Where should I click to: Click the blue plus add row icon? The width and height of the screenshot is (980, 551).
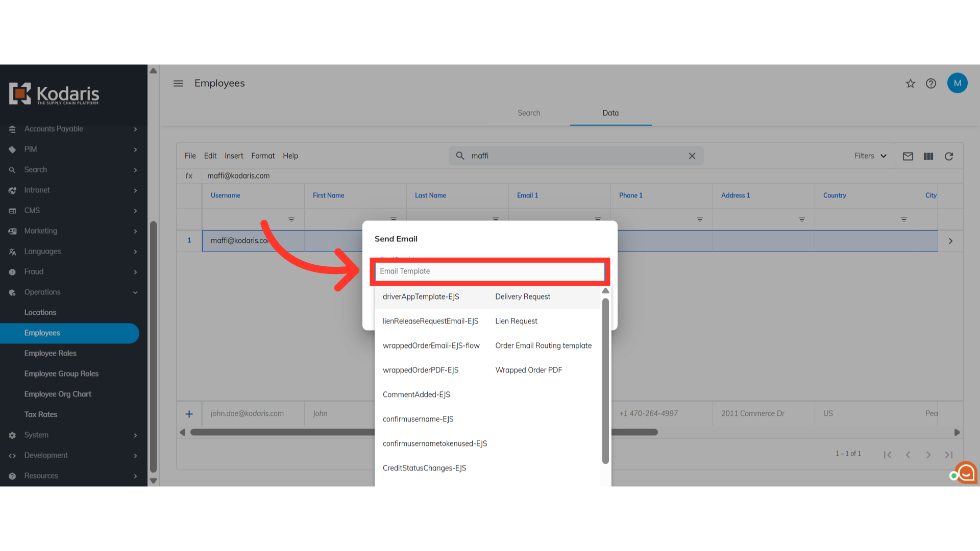pyautogui.click(x=189, y=414)
